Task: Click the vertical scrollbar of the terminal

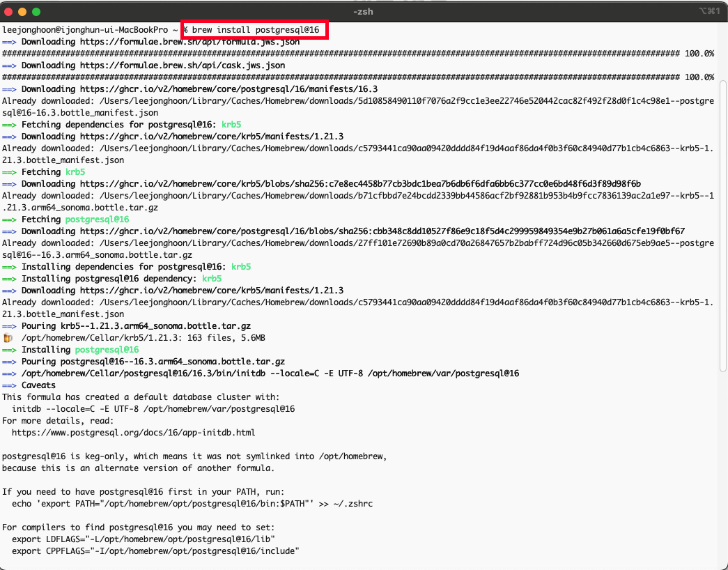Action: [723, 226]
